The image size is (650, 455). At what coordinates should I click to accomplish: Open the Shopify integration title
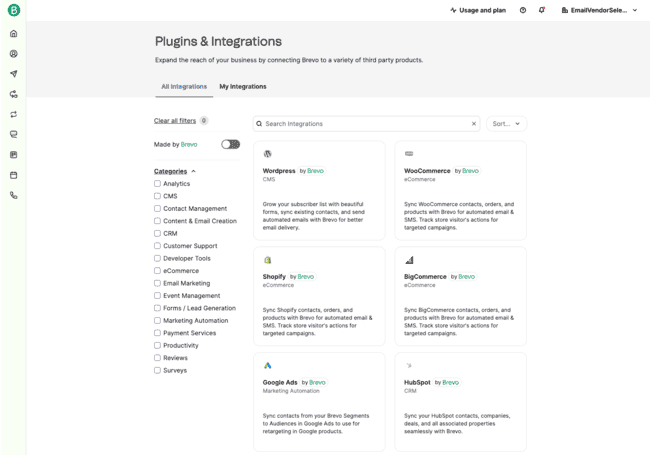274,276
